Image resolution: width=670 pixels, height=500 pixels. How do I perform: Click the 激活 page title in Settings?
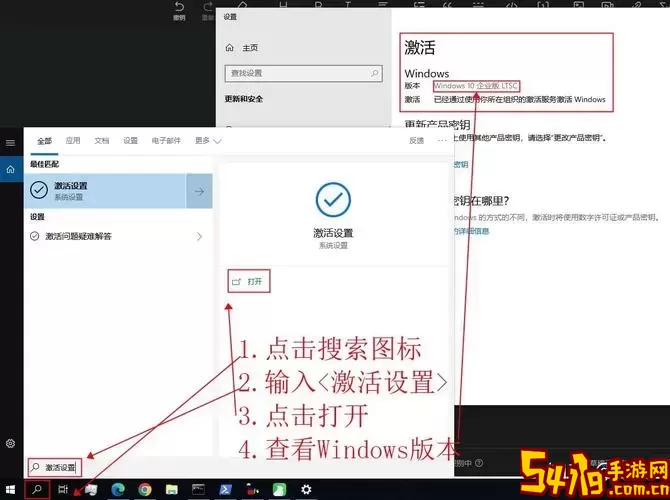420,47
